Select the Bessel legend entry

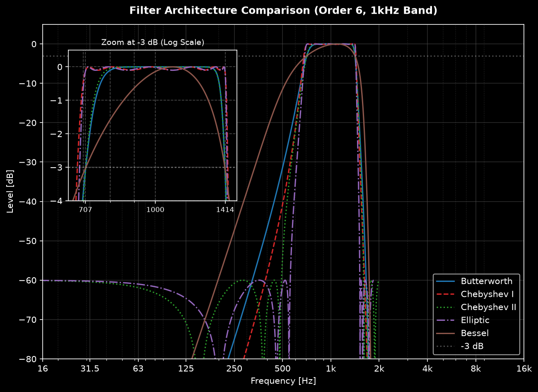click(x=463, y=333)
